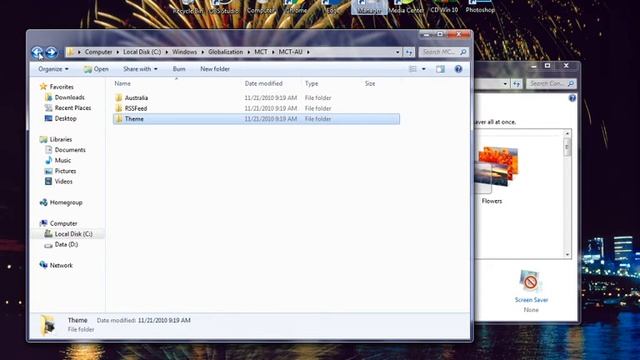The height and width of the screenshot is (360, 640).
Task: Go back with the Back arrow button
Action: click(37, 52)
